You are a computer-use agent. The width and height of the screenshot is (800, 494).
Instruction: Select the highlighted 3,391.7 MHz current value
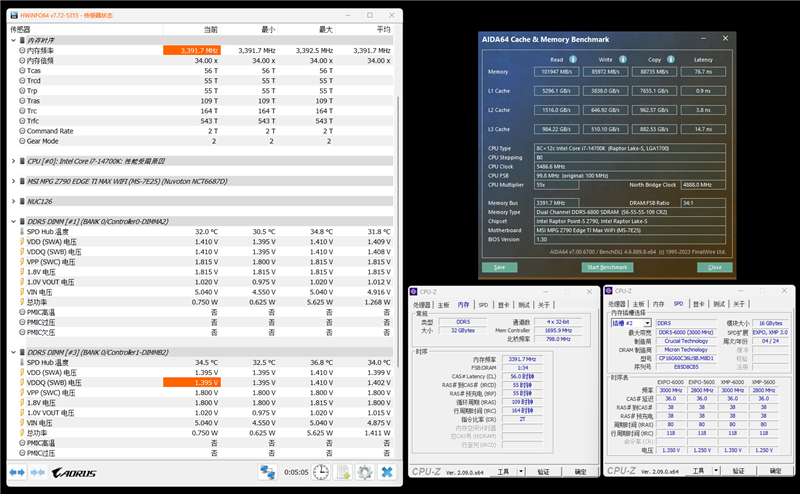[192, 51]
